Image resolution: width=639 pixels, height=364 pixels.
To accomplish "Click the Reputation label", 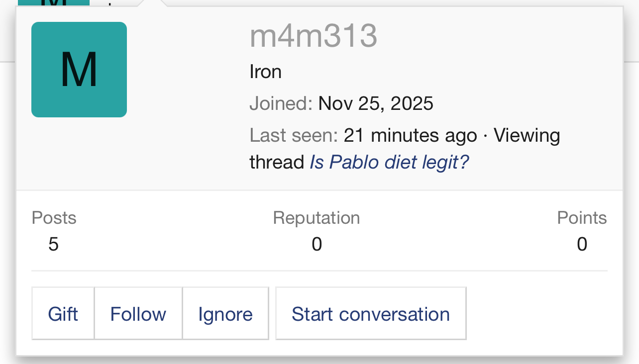I will pyautogui.click(x=317, y=218).
